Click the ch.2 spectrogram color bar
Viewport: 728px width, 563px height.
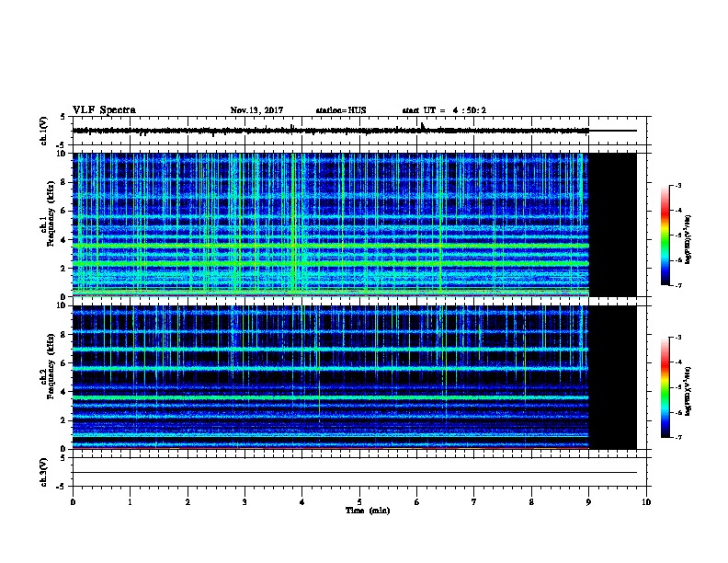click(x=665, y=387)
